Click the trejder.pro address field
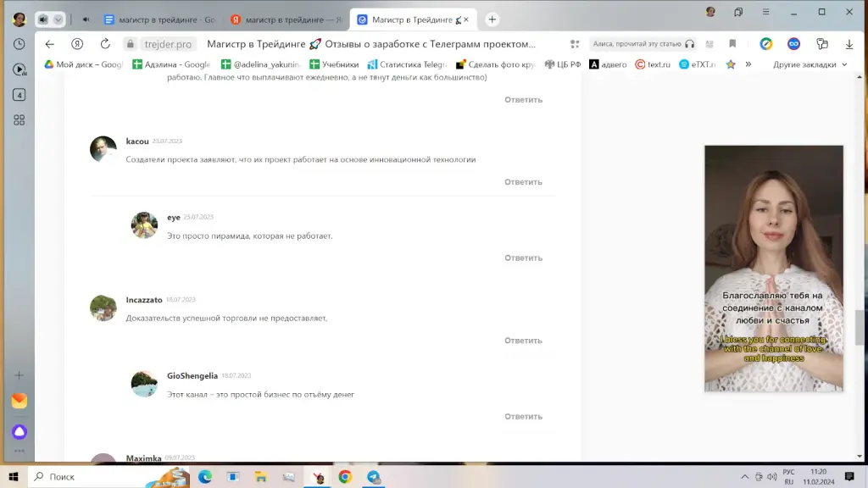The height and width of the screenshot is (488, 868). pyautogui.click(x=168, y=44)
